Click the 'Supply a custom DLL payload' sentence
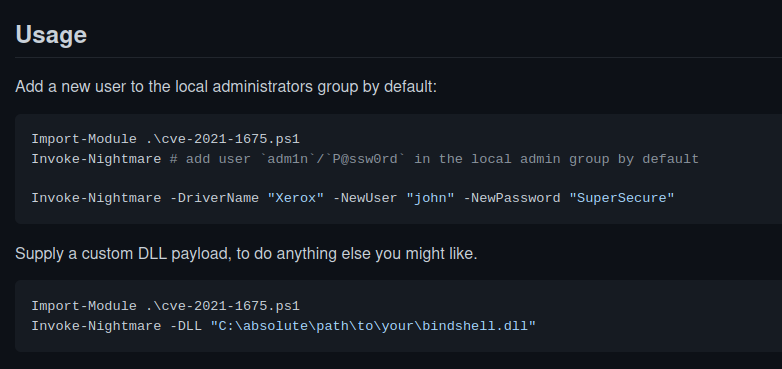 click(x=246, y=254)
